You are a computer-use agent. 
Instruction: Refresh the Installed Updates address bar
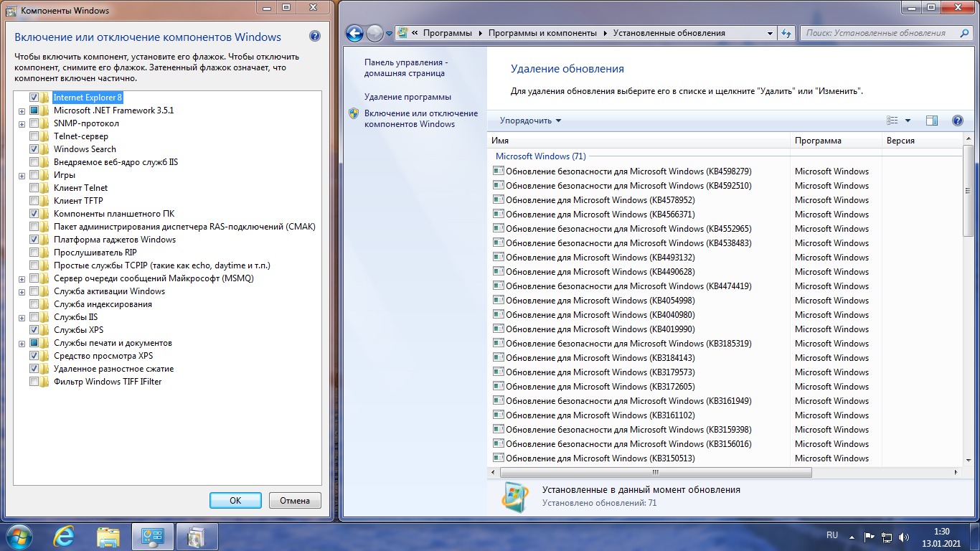pos(786,33)
